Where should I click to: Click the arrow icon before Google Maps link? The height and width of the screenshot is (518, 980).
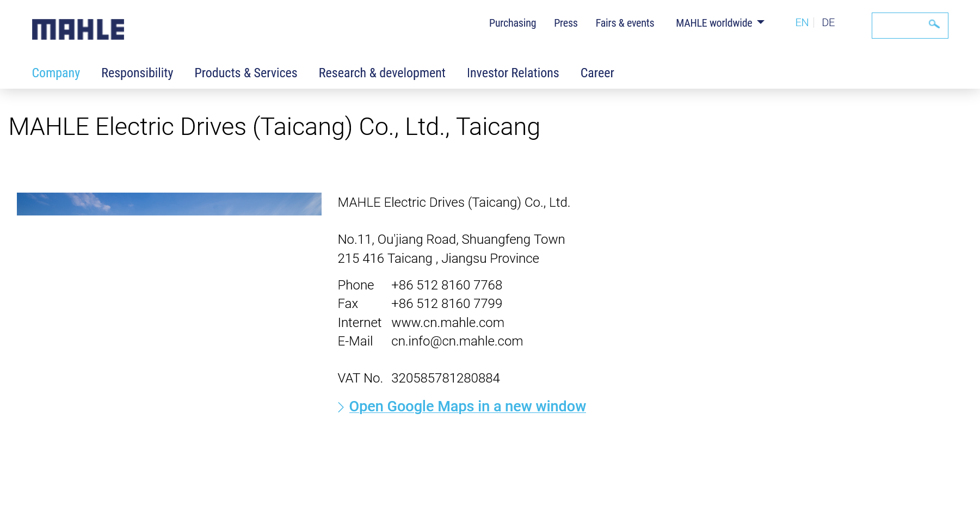(341, 407)
